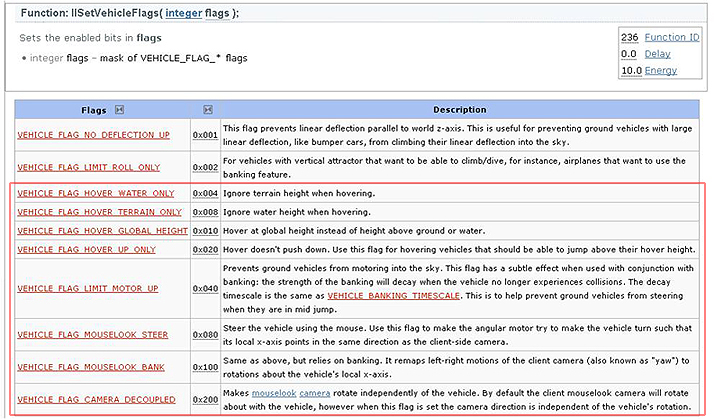Viewport: 714px width, 419px height.
Task: Open the VEHICLE_FLAG_LIMIT_MOTOR_UP link
Action: coord(88,289)
